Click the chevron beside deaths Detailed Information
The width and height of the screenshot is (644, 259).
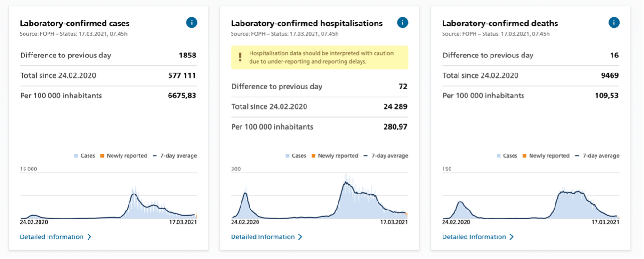click(512, 237)
